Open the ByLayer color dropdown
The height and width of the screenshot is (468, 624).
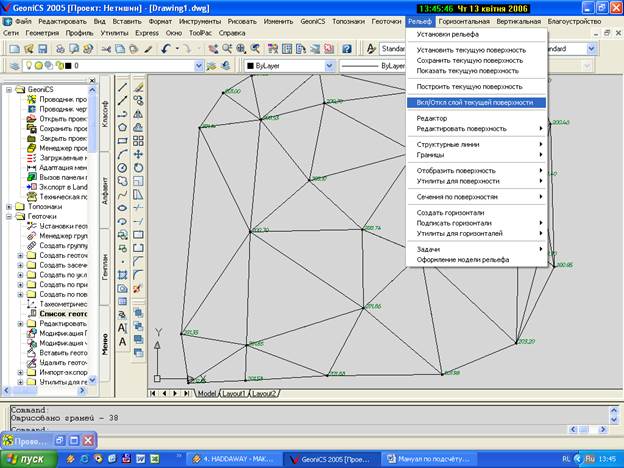[330, 66]
